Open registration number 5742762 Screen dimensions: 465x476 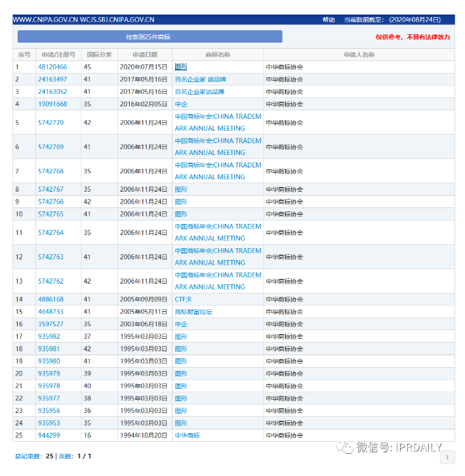point(51,282)
